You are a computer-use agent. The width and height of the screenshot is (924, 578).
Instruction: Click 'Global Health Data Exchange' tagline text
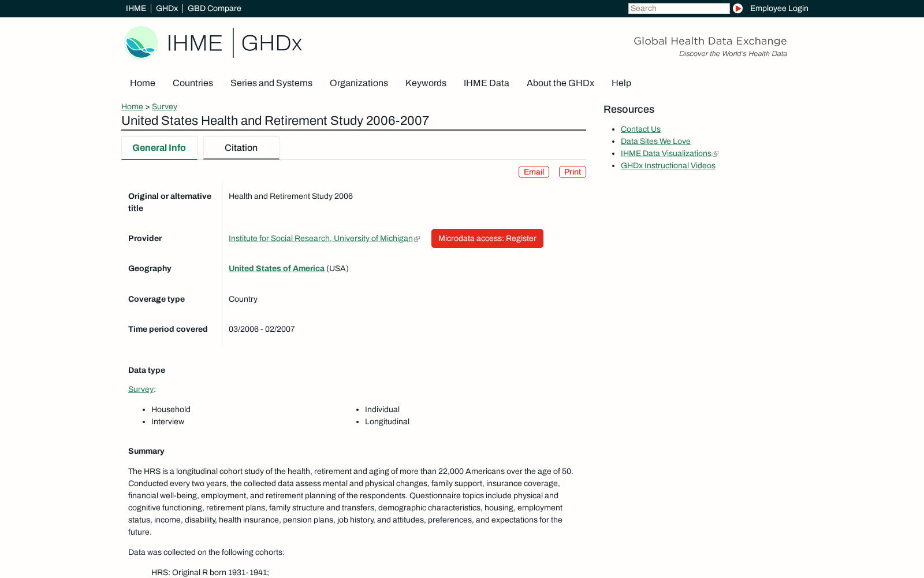tap(710, 41)
